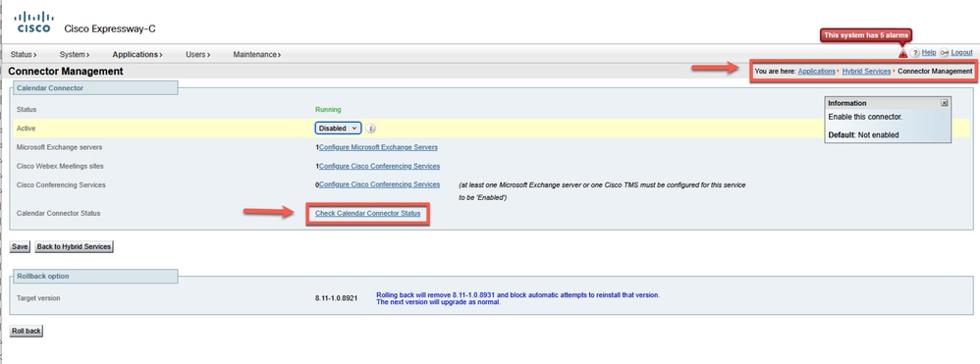The image size is (980, 364).
Task: Click the Save button
Action: (x=20, y=246)
